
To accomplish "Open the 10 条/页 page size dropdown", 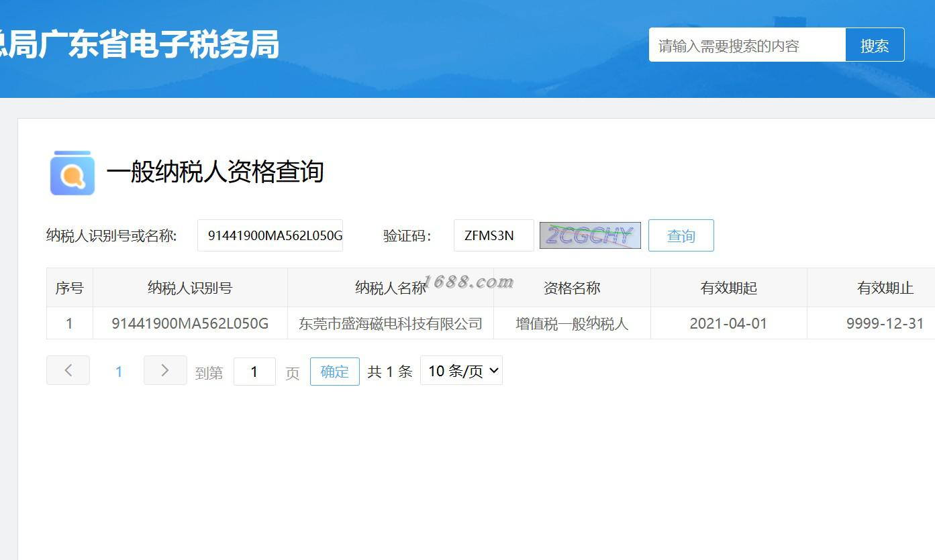I will pos(461,370).
